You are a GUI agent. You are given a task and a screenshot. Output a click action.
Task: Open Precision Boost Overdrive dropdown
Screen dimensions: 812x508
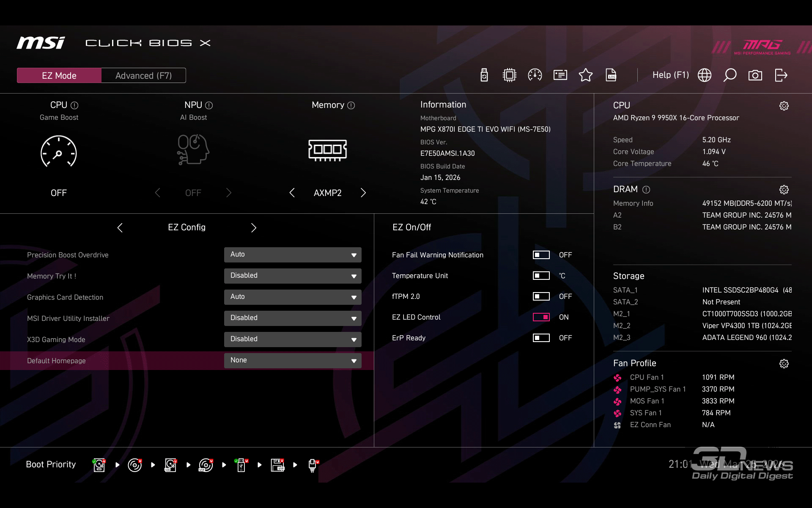coord(292,255)
